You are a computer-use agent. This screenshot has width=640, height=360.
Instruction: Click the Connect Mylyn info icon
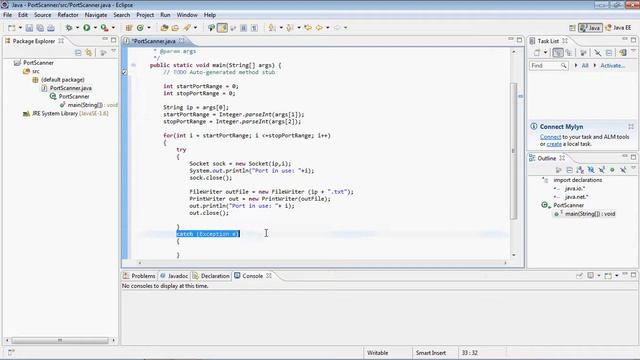(533, 127)
